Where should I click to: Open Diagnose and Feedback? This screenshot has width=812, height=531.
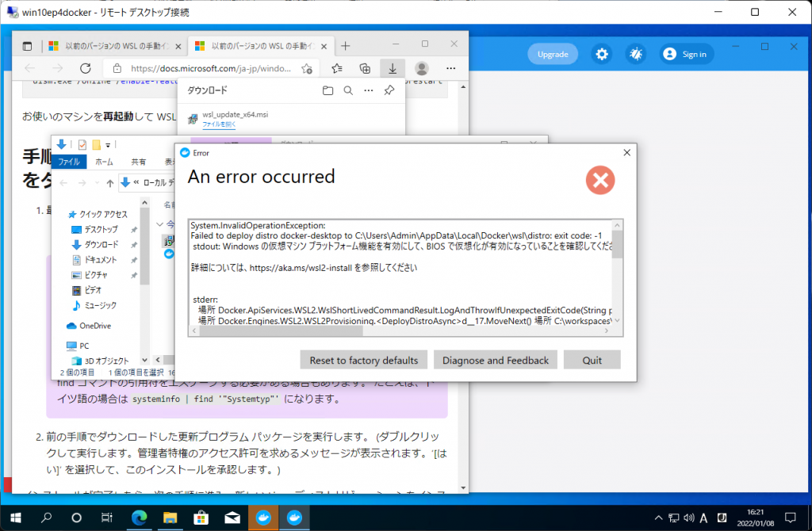click(x=495, y=361)
